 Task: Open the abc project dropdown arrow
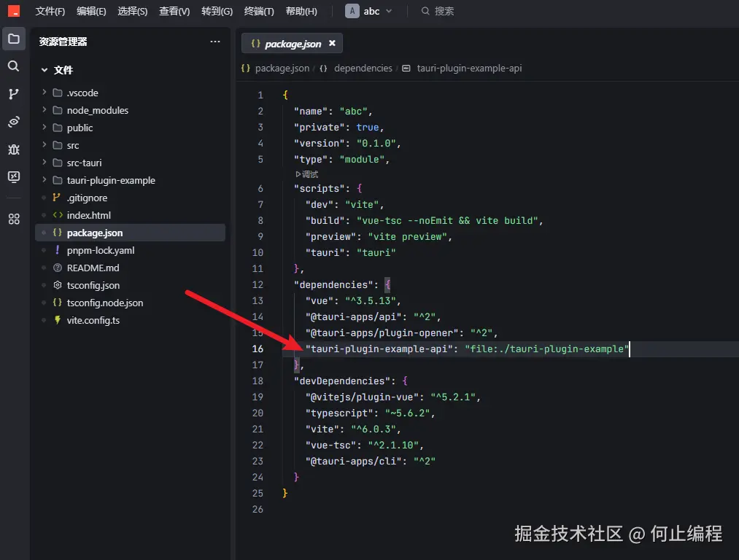click(x=389, y=11)
